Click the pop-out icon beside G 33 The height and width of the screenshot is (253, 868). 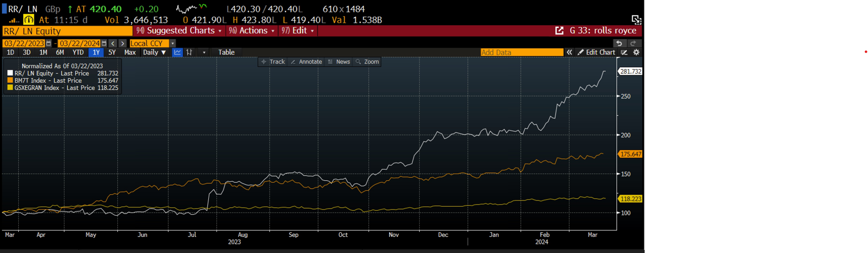point(559,31)
